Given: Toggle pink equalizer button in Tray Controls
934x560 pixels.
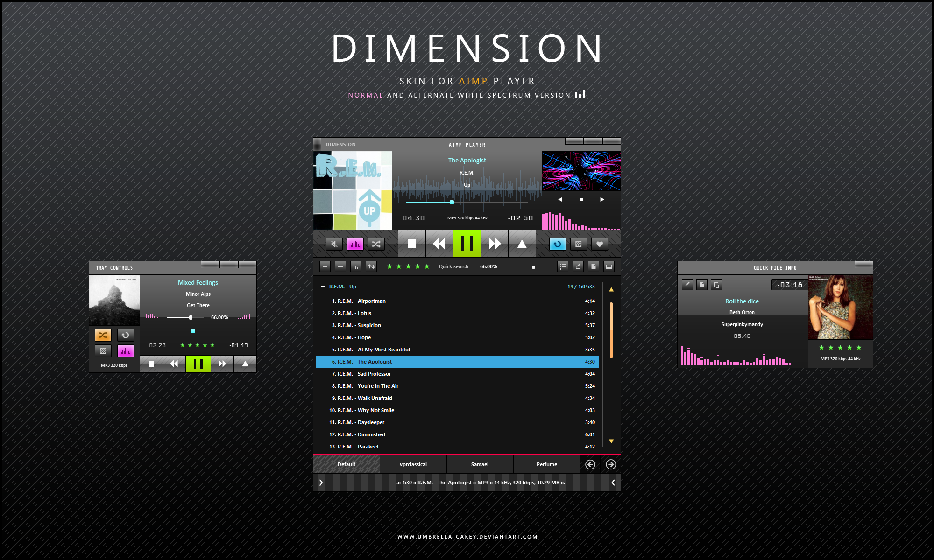Looking at the screenshot, I should tap(125, 351).
